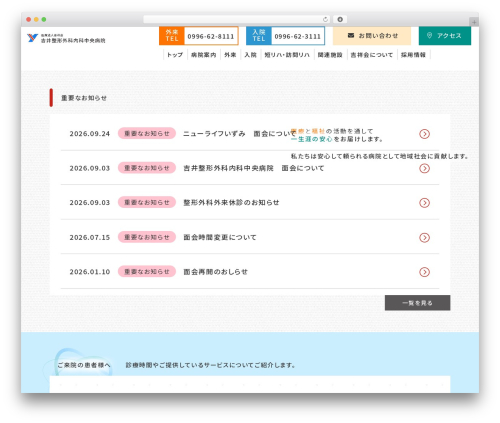Select 外来 in the navigation menu
This screenshot has height=423, width=500.
tap(230, 55)
